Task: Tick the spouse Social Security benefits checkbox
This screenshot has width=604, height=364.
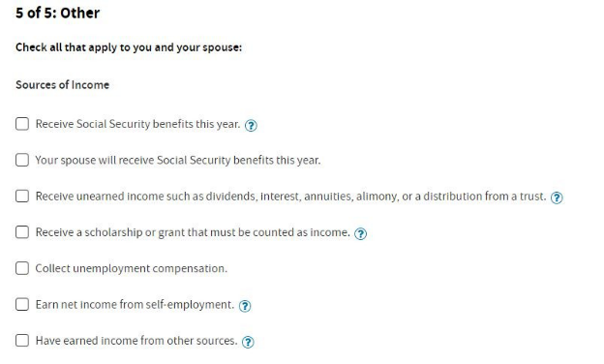Action: click(x=22, y=160)
